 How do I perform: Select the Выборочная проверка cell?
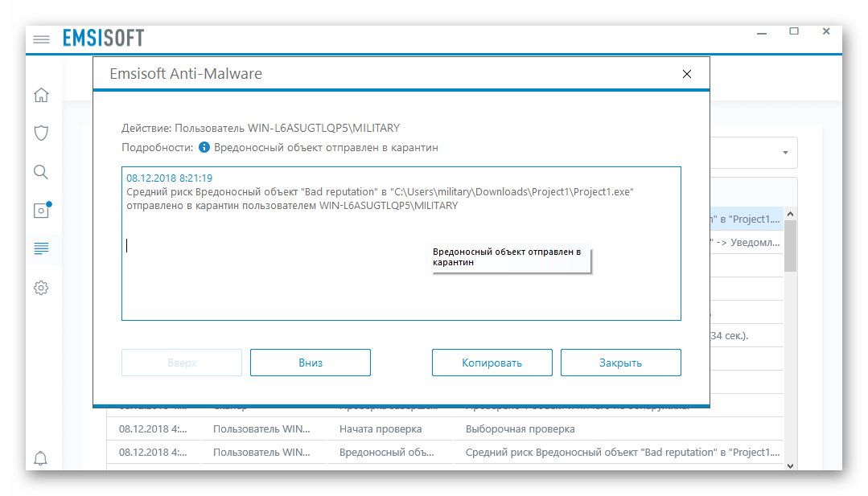click(520, 428)
